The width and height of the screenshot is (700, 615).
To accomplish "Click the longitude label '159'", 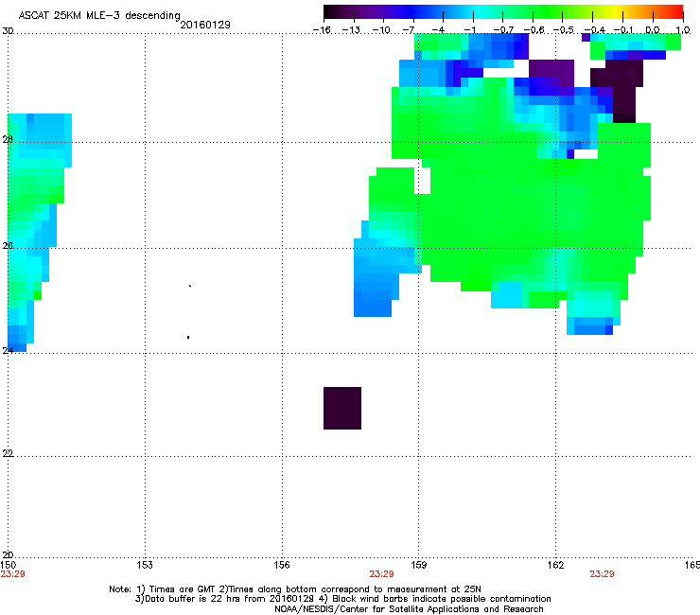I will (x=419, y=565).
